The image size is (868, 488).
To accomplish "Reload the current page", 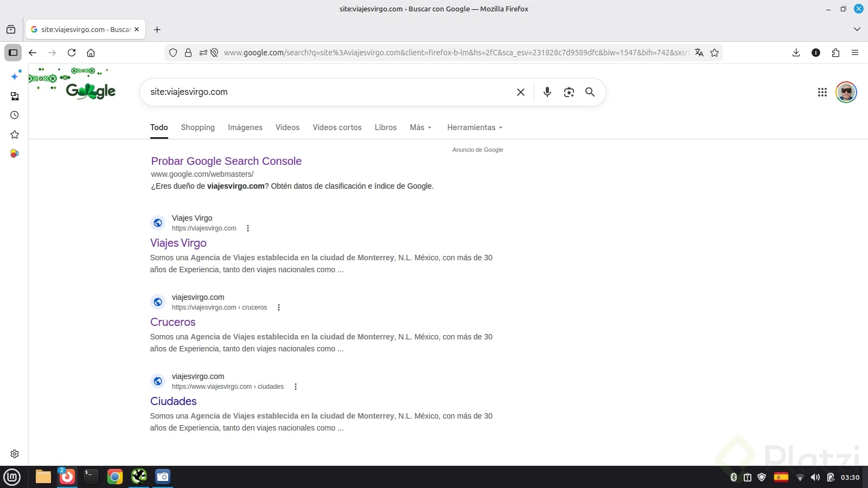I will tap(72, 53).
